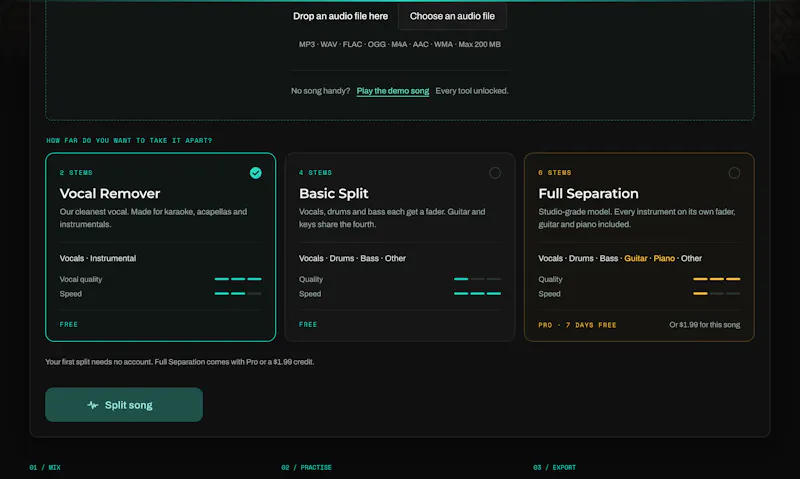This screenshot has width=800, height=479.
Task: Click FREE label on Basic Split card
Action: coord(308,324)
